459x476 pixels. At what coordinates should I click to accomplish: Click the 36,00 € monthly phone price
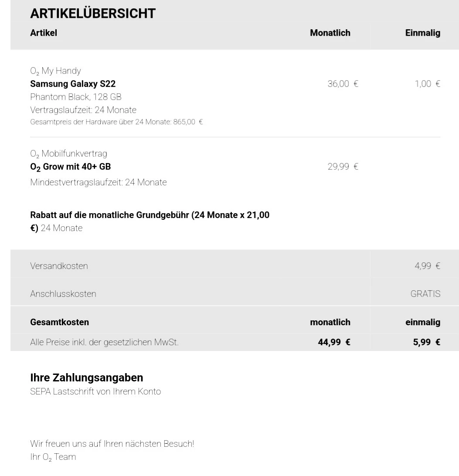343,84
